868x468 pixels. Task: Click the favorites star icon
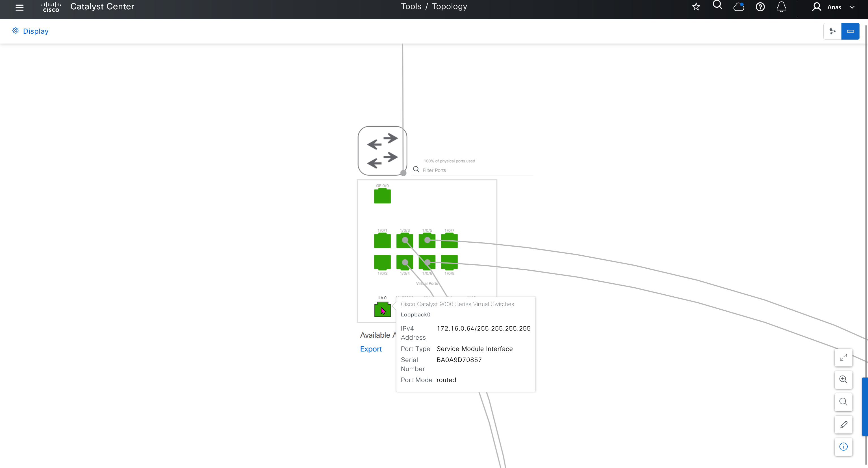[696, 7]
